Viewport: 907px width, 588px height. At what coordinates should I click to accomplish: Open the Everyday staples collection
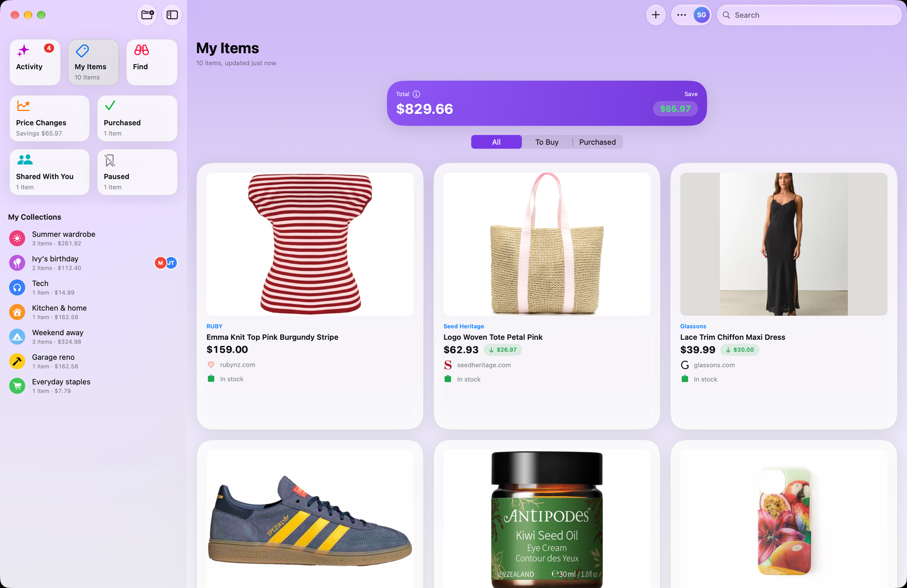(x=93, y=386)
